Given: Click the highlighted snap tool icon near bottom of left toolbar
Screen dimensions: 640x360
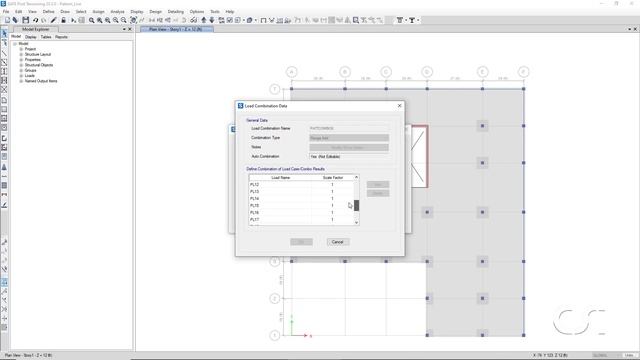Looking at the screenshot, I should click(x=4, y=282).
